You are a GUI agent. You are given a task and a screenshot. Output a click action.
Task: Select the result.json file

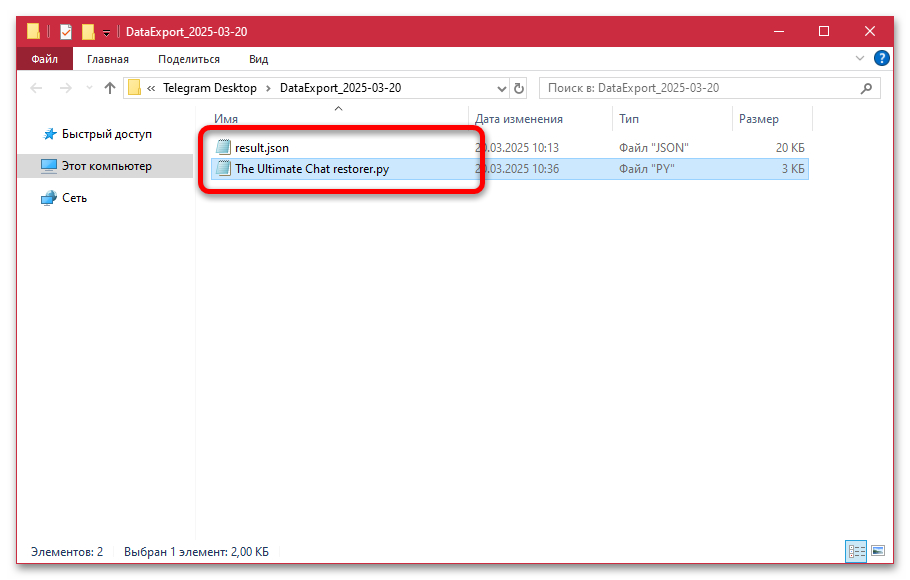pos(261,148)
